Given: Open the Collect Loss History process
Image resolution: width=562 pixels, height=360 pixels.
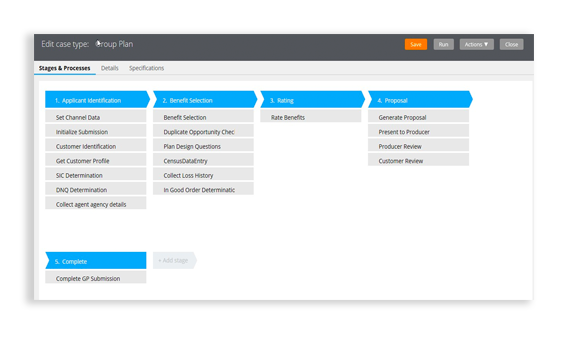Looking at the screenshot, I should tap(203, 174).
